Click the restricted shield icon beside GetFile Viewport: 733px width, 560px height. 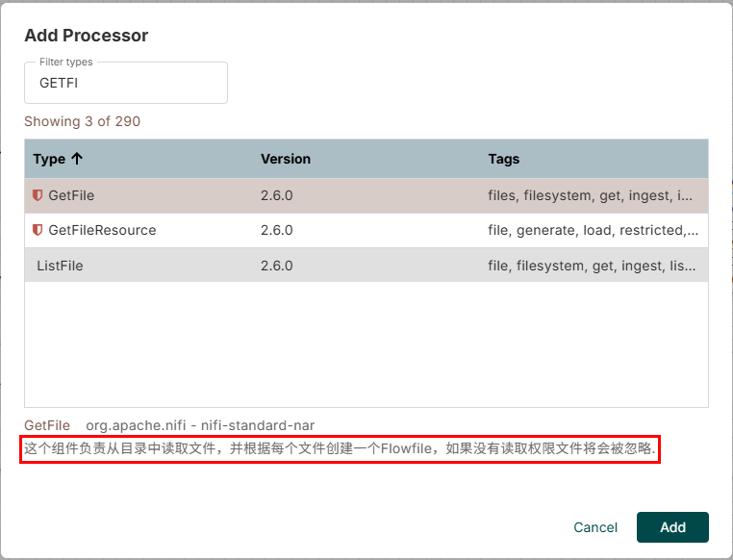pyautogui.click(x=38, y=195)
